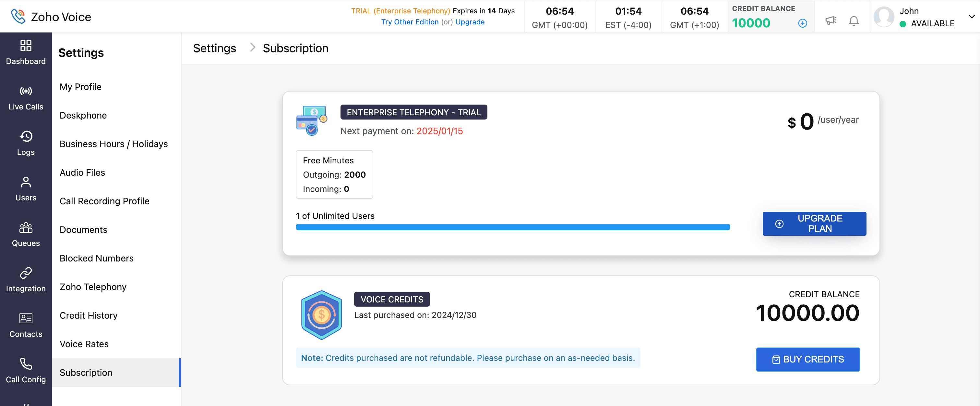Expand John's profile dropdown arrow
The image size is (980, 406).
click(971, 17)
